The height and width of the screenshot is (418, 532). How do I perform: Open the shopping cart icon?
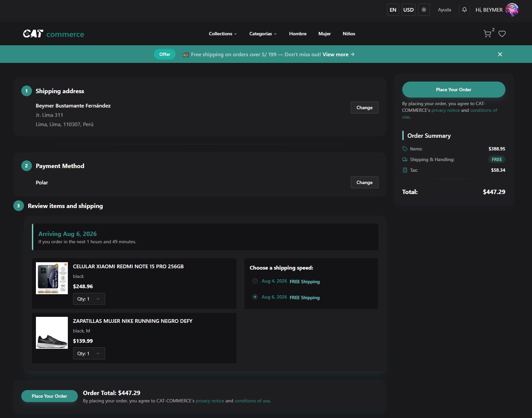coord(487,34)
